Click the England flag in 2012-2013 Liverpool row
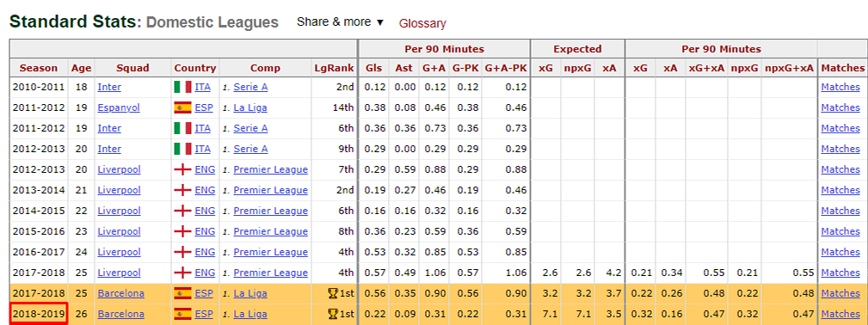 [x=182, y=169]
